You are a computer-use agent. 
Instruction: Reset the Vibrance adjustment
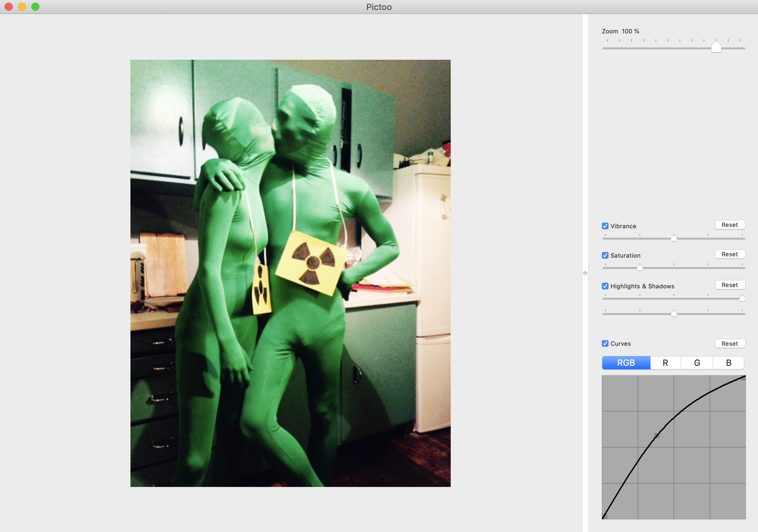tap(730, 225)
